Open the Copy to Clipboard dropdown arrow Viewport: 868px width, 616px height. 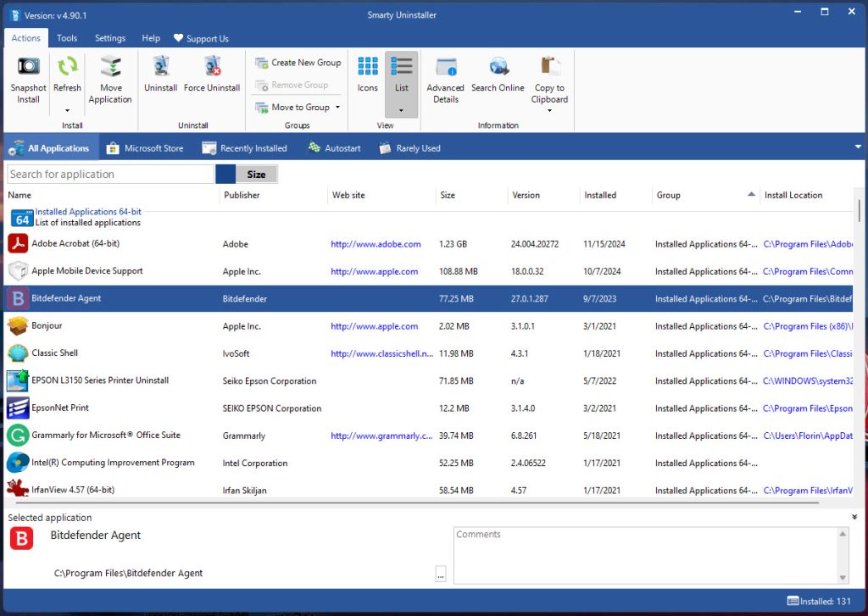[x=549, y=111]
